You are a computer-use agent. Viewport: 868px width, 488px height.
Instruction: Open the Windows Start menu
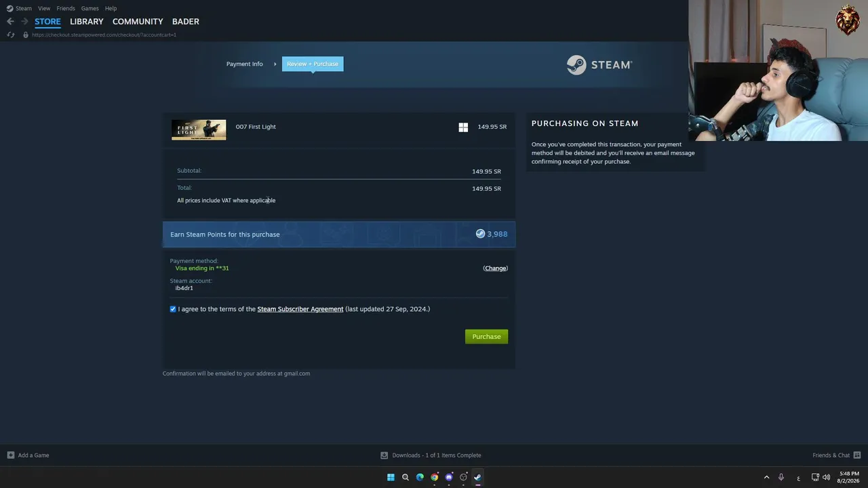(x=391, y=477)
